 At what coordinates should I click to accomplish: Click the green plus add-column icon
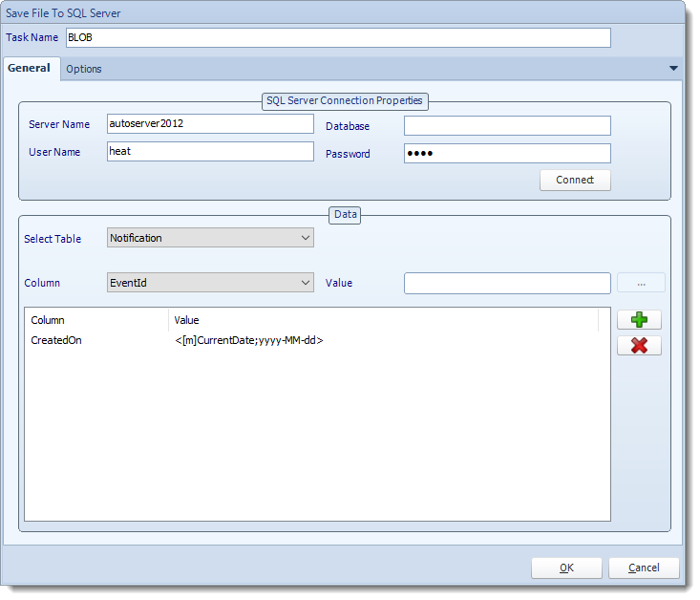coord(639,320)
